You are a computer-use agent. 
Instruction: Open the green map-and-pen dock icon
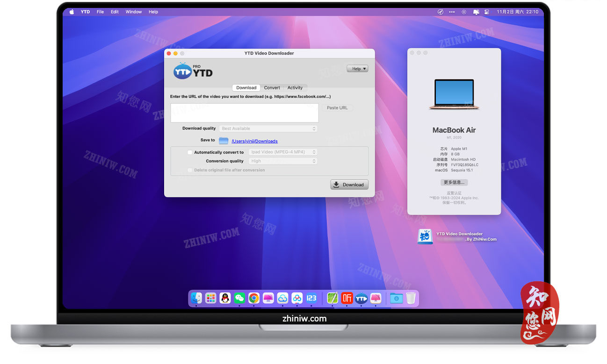(x=332, y=298)
